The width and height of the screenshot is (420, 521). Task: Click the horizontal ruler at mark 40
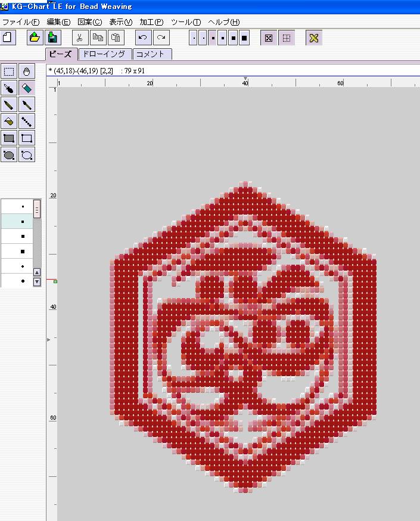245,83
